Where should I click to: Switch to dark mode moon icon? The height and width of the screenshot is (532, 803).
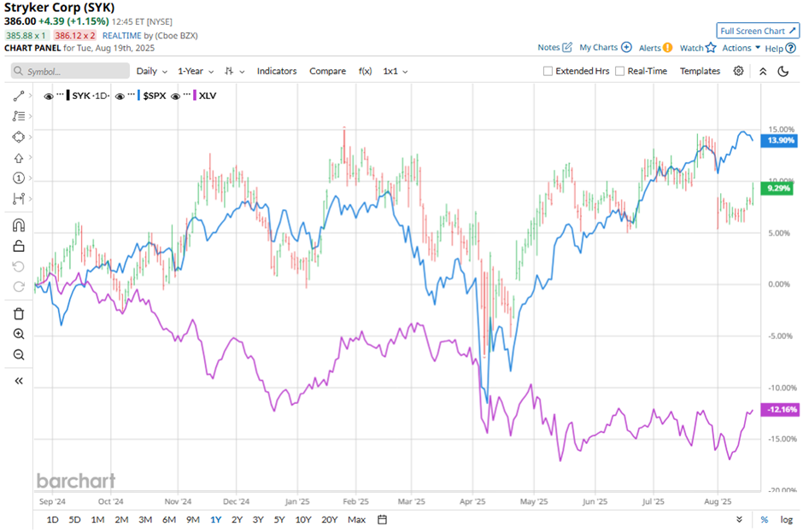click(x=783, y=71)
